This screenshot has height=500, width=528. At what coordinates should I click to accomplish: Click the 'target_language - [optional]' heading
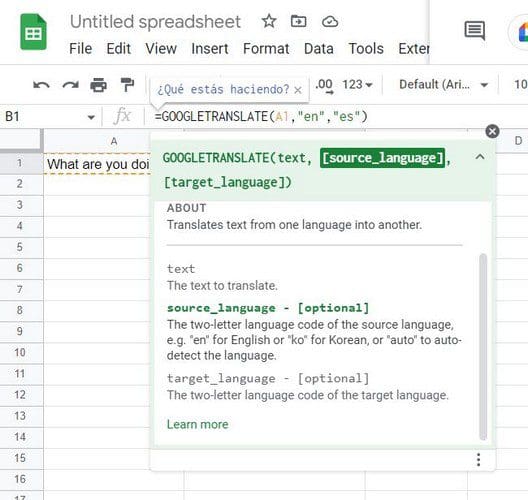point(268,378)
